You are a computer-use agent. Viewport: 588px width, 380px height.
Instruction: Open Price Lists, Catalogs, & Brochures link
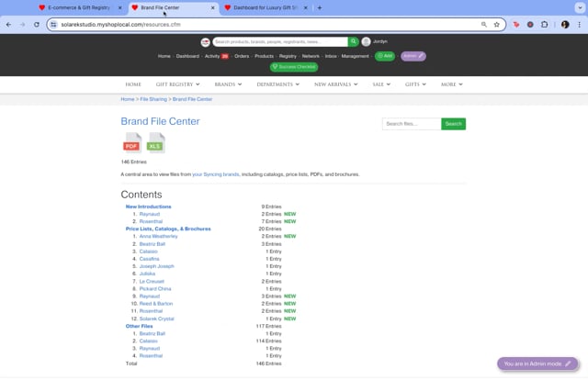[x=168, y=229]
